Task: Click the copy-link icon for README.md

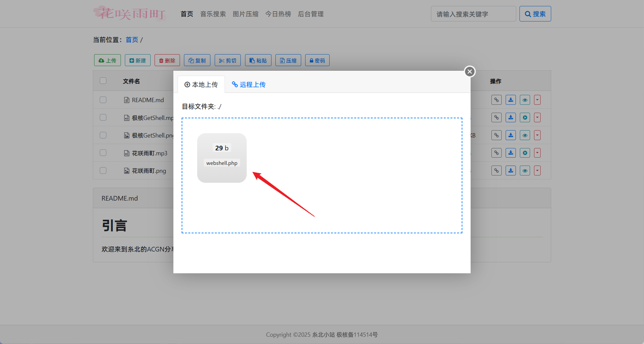Action: point(496,100)
